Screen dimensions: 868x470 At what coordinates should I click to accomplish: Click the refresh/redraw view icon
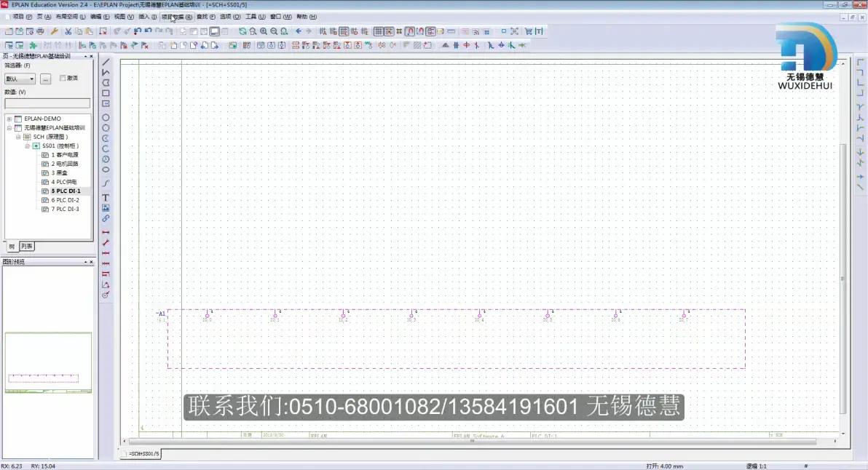pyautogui.click(x=242, y=31)
